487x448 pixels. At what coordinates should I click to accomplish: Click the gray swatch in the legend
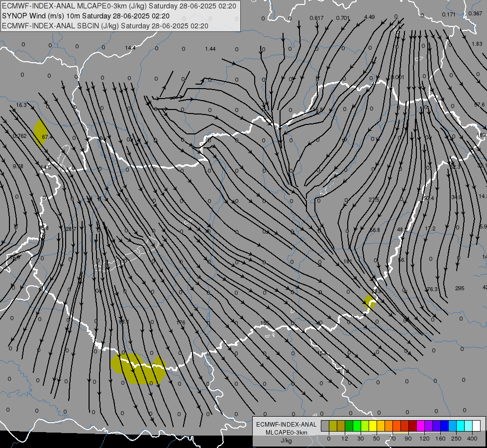click(x=325, y=426)
